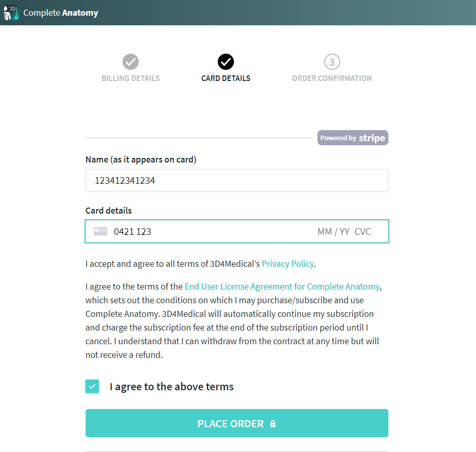The image size is (476, 452).
Task: Click the 'I agree to the above terms' label
Action: 172,387
